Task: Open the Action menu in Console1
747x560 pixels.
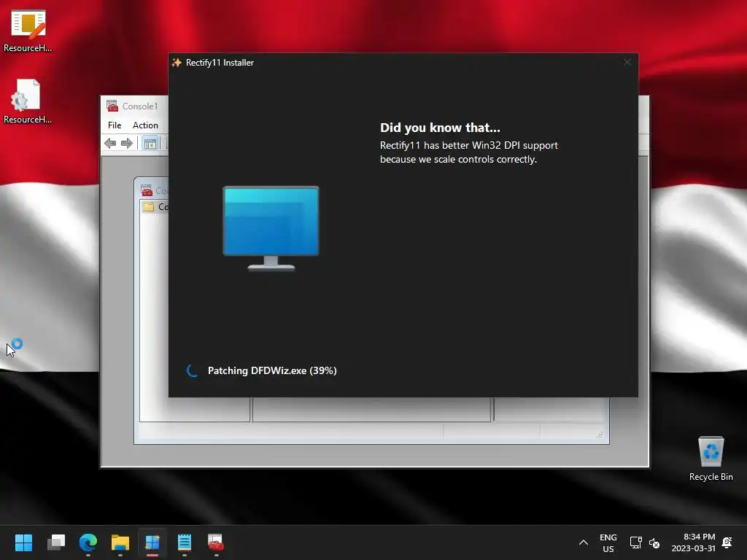Action: (x=145, y=125)
